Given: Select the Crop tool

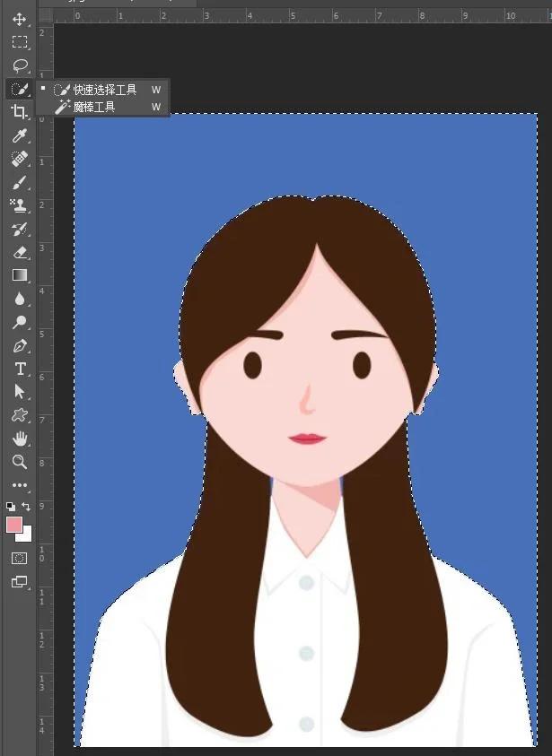Looking at the screenshot, I should pos(19,112).
